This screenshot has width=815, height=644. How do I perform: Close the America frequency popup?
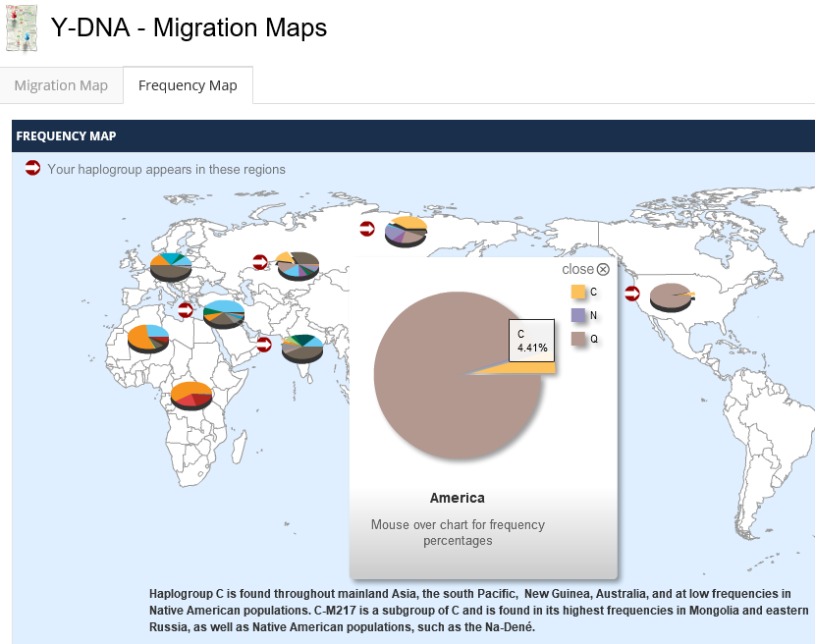coord(586,269)
